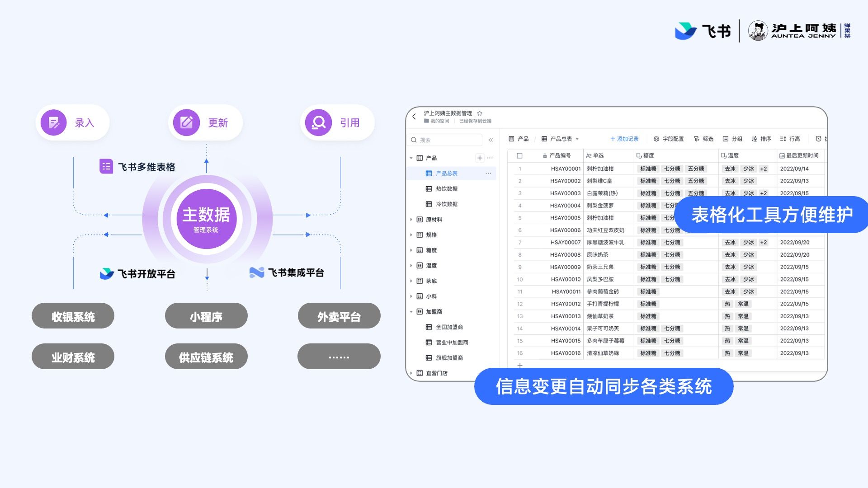Collapse the sidebar with the double-chevron icon
868x488 pixels.
pyautogui.click(x=491, y=140)
